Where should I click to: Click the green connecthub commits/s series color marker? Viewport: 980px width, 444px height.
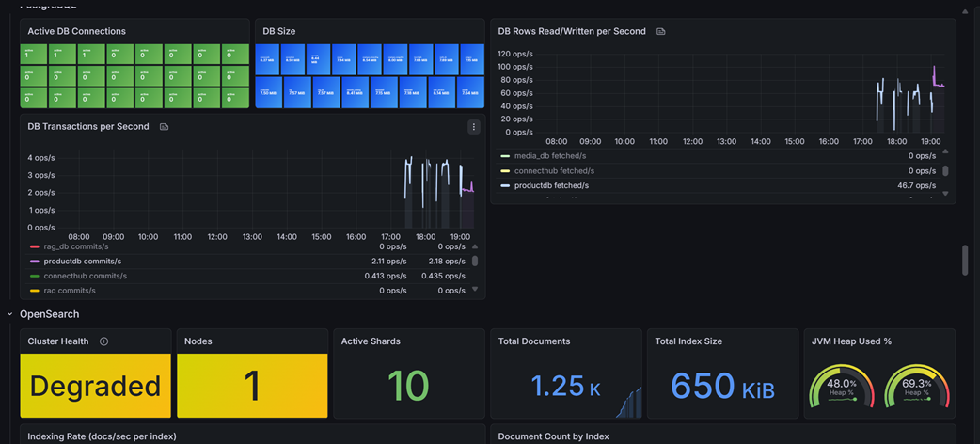pos(35,276)
